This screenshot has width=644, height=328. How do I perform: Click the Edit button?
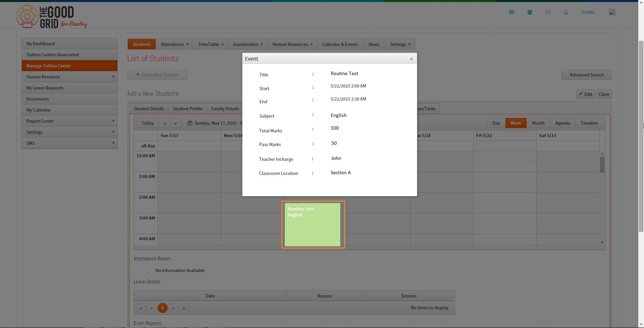[x=586, y=94]
